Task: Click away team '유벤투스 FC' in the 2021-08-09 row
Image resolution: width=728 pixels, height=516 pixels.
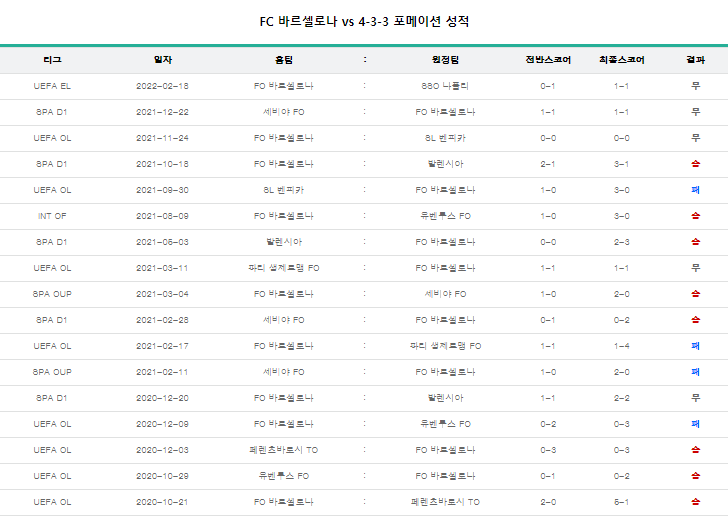Action: (445, 216)
